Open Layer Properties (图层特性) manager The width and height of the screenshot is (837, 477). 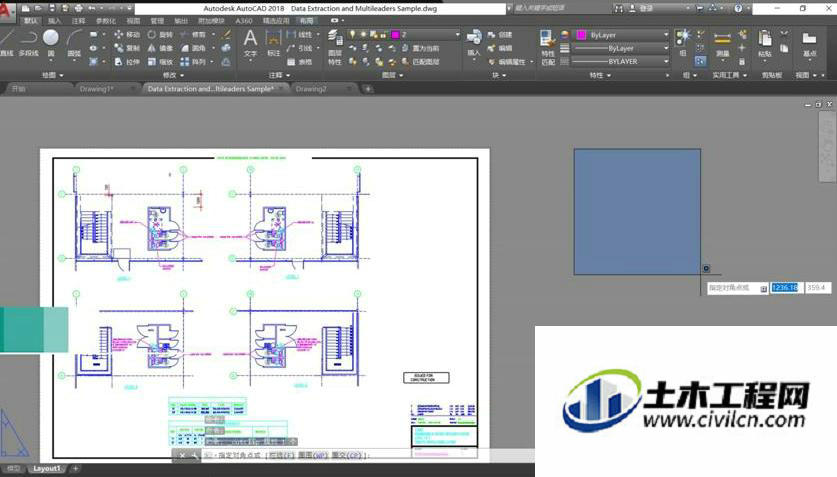[x=335, y=47]
